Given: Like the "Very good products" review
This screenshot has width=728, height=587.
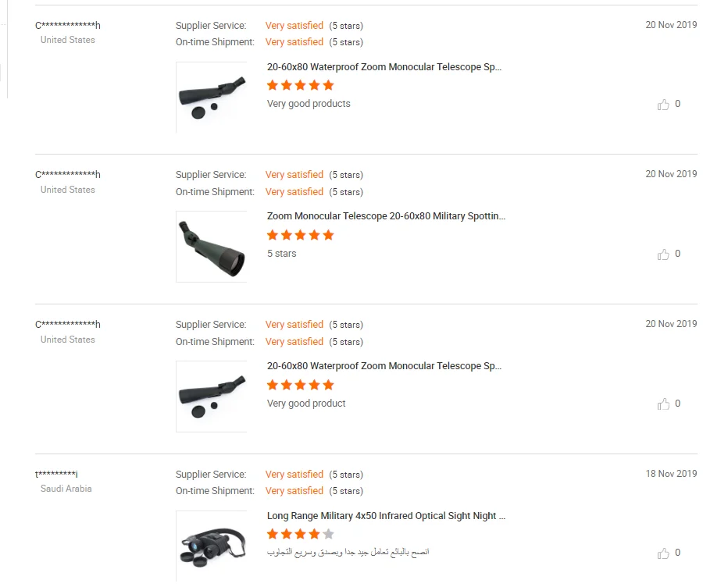Looking at the screenshot, I should tap(663, 105).
